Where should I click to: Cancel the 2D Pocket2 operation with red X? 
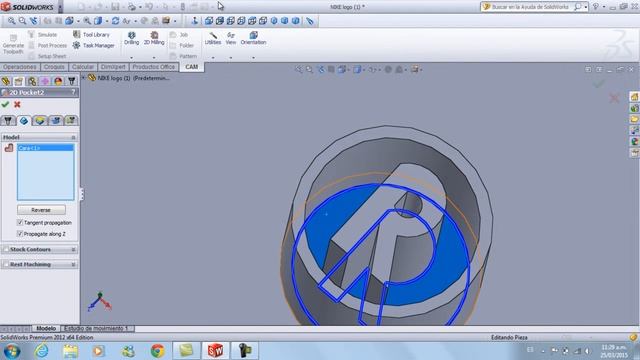pyautogui.click(x=17, y=104)
